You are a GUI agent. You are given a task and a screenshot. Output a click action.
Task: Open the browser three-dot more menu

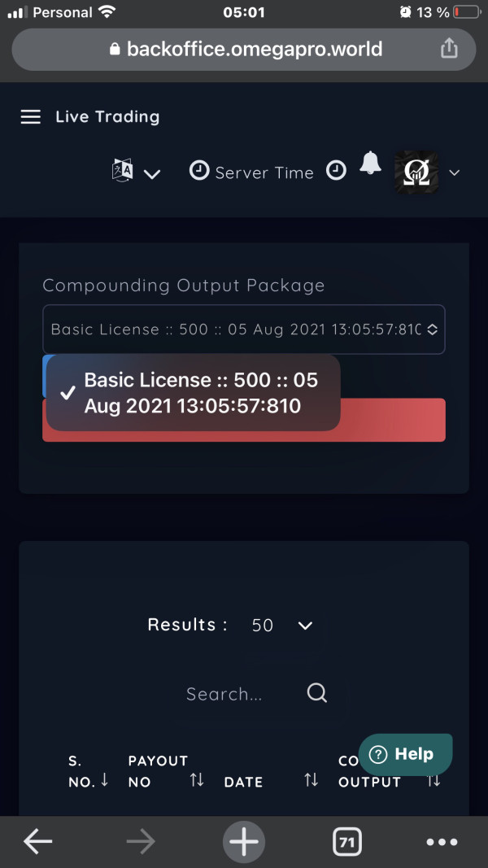coord(442,842)
